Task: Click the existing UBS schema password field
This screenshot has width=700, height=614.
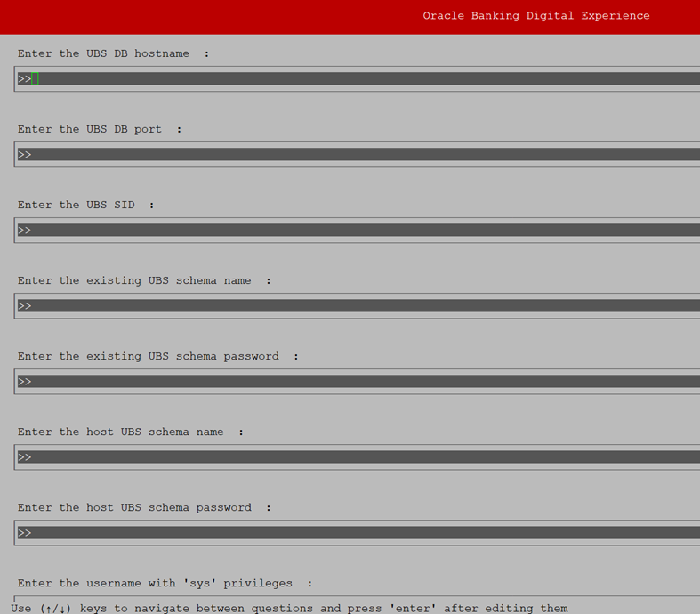Action: tap(358, 382)
